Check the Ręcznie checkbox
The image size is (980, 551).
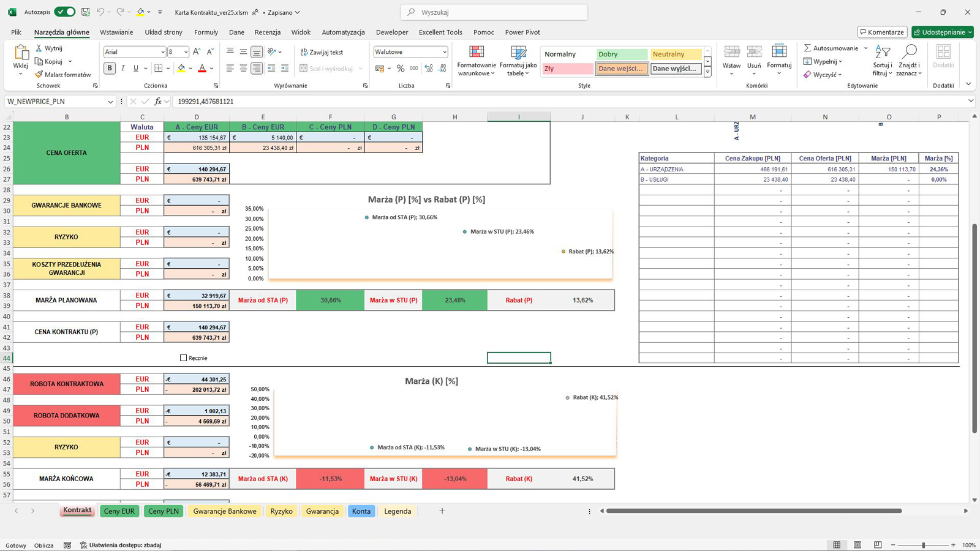point(183,358)
